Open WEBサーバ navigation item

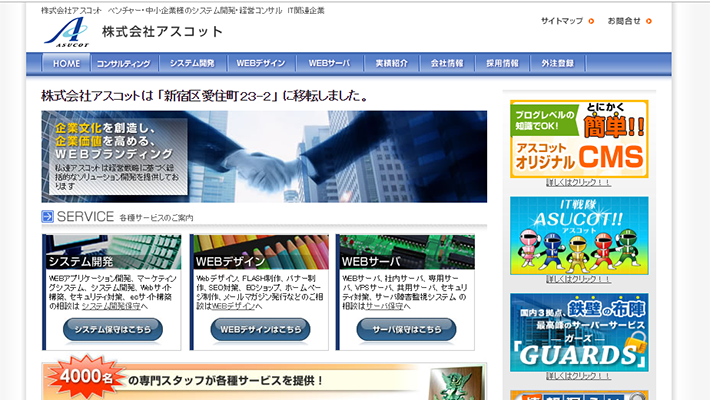click(x=330, y=63)
